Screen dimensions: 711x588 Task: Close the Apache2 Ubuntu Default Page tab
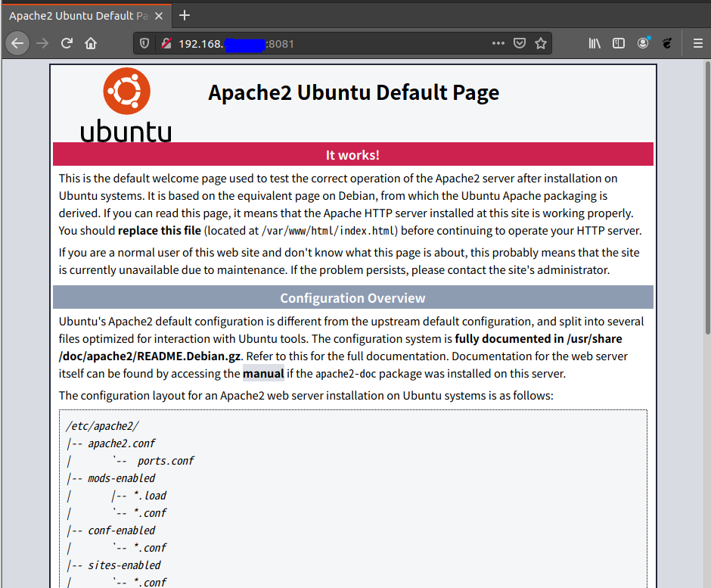tap(159, 16)
